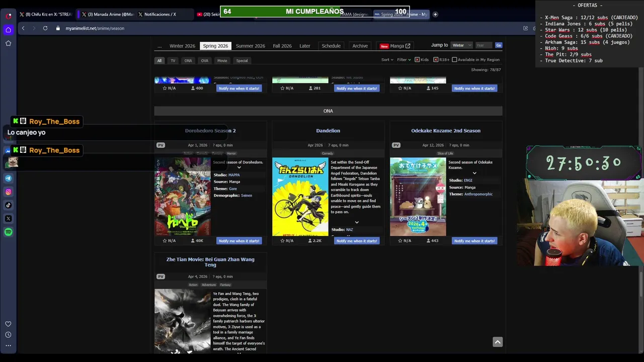Open the sidebar Bookmarks star icon
This screenshot has width=644, height=362.
pos(9,43)
